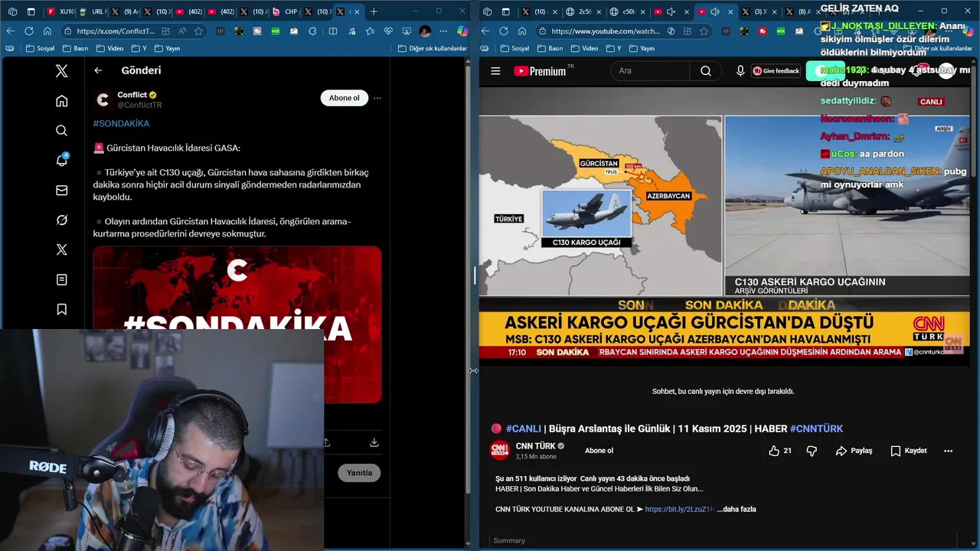The height and width of the screenshot is (551, 980).
Task: Click the X logo atop the sidebar
Action: pos(62,71)
